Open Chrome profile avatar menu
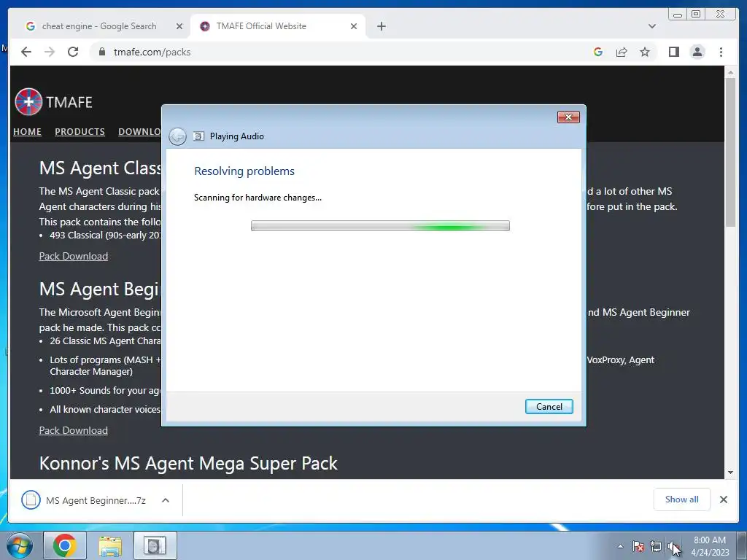 point(697,52)
